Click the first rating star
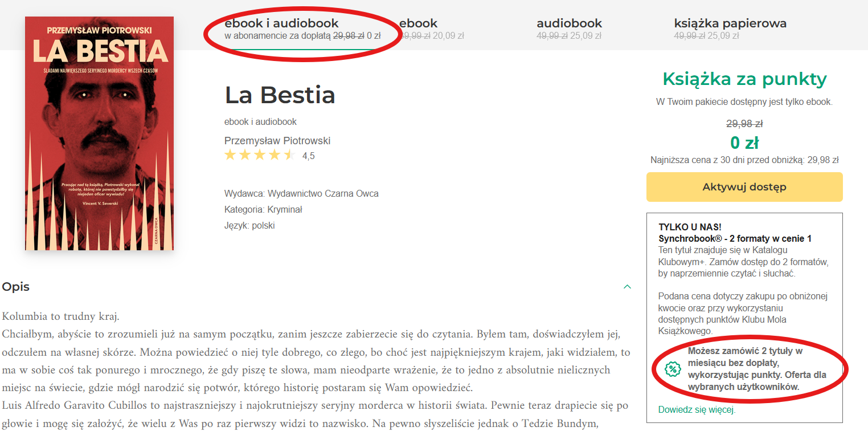Viewport: 868px width, 435px height. click(230, 155)
